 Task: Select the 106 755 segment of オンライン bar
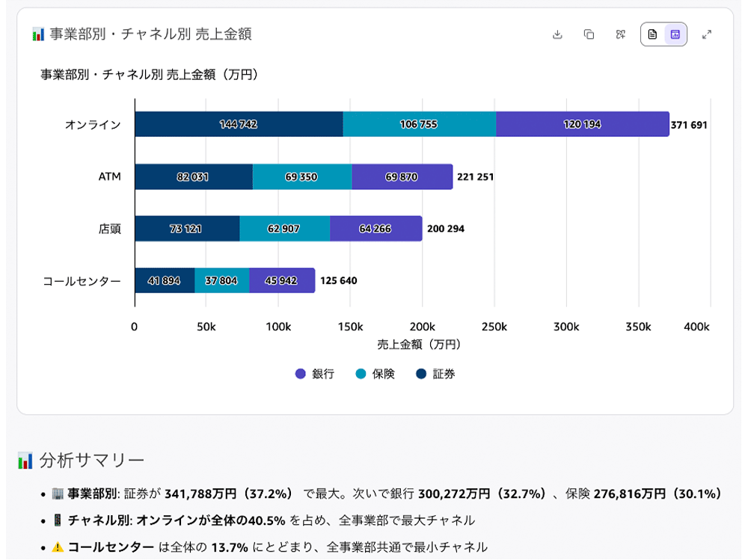point(420,124)
